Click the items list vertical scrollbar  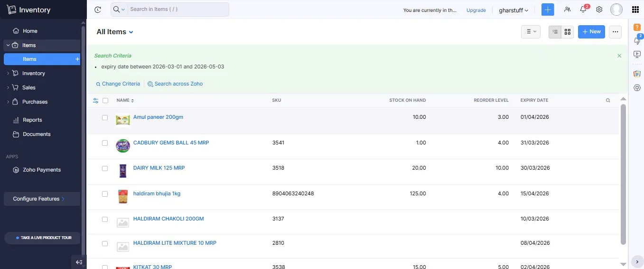point(624,174)
